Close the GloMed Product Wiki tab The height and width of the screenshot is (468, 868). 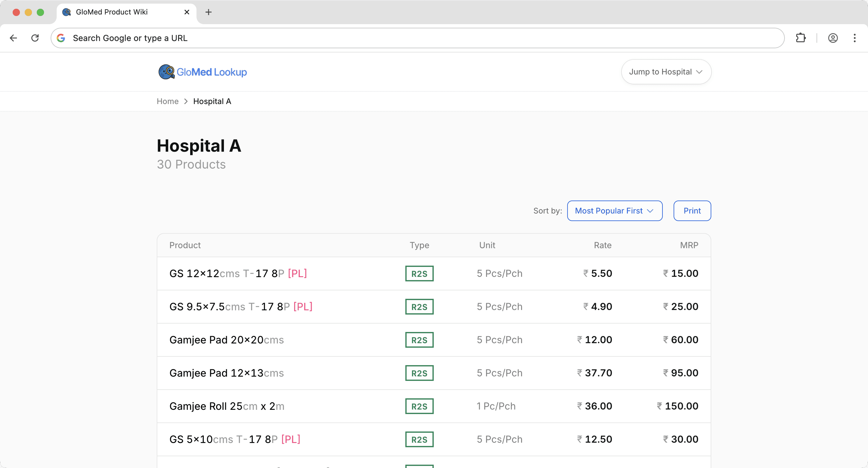pos(187,12)
